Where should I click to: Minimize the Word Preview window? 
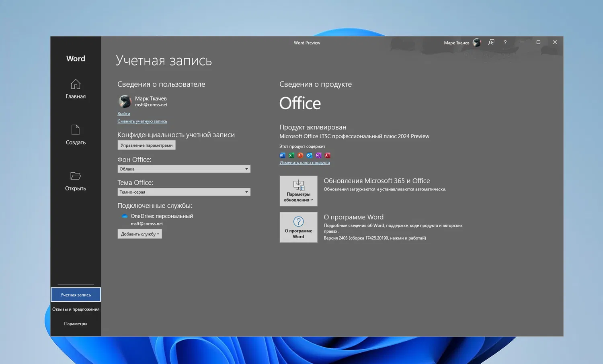click(x=522, y=42)
